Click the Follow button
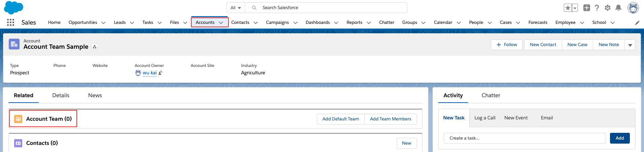This screenshot has height=152, width=644. 507,45
